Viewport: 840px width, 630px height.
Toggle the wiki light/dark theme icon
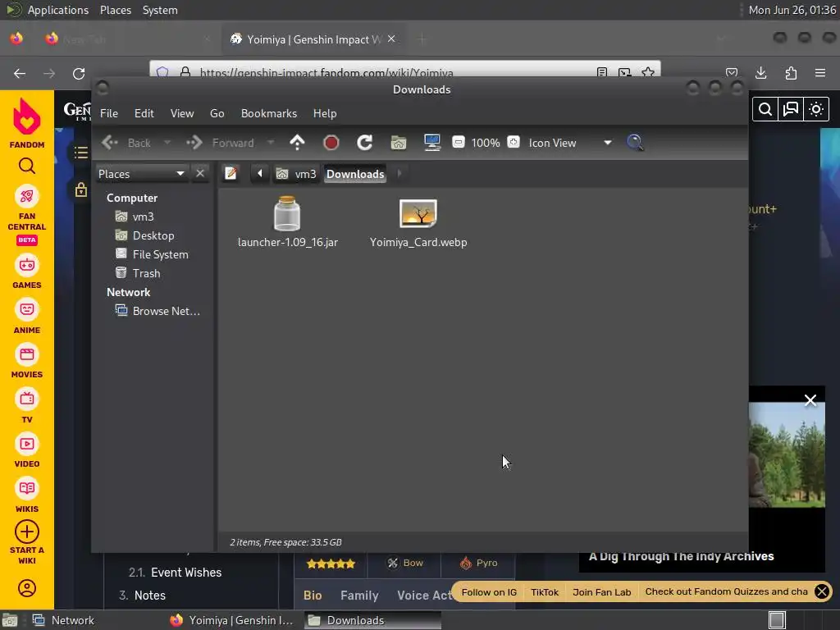click(816, 109)
